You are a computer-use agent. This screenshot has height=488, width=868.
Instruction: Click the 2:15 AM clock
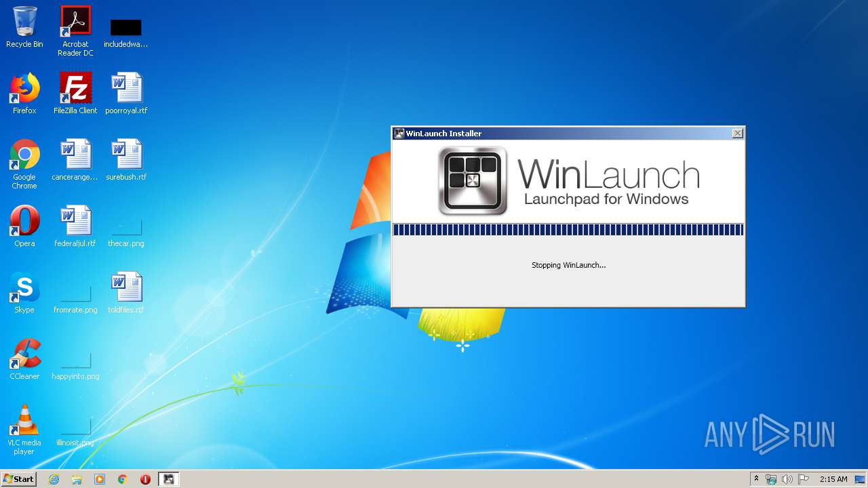pyautogui.click(x=833, y=479)
